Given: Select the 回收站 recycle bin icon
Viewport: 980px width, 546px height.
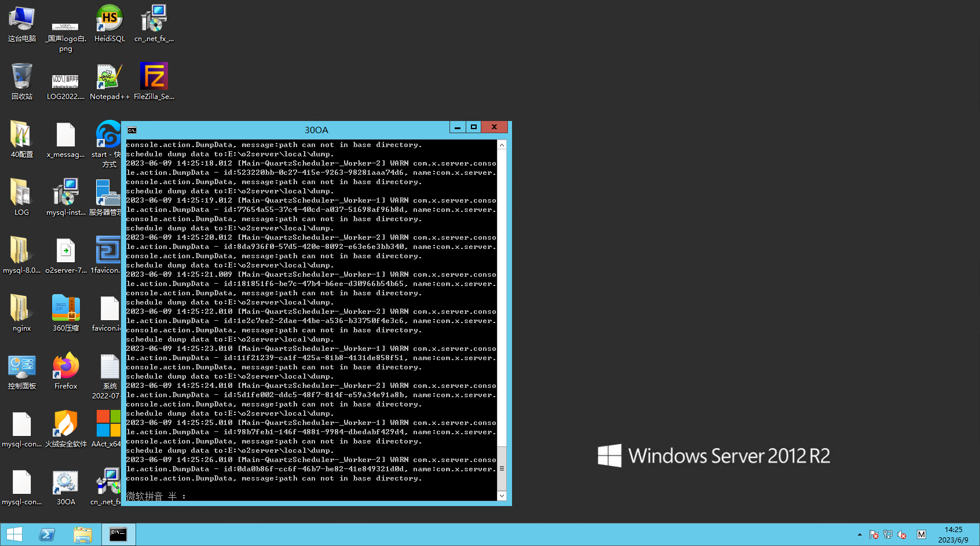Looking at the screenshot, I should (22, 82).
